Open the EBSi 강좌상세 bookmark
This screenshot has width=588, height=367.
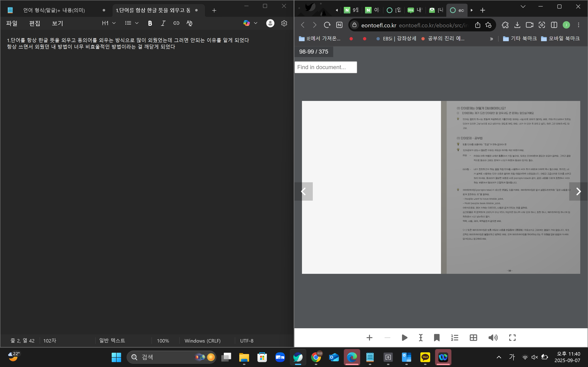[x=396, y=39]
